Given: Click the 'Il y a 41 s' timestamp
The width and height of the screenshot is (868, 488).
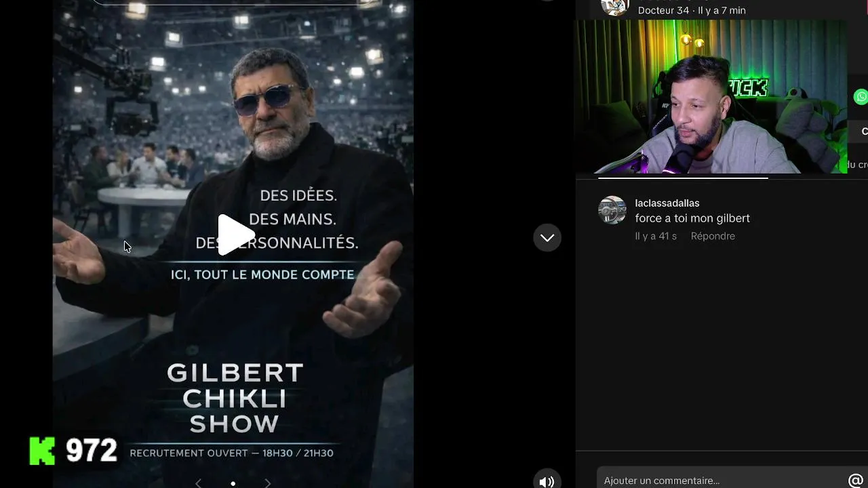Looking at the screenshot, I should coord(656,236).
